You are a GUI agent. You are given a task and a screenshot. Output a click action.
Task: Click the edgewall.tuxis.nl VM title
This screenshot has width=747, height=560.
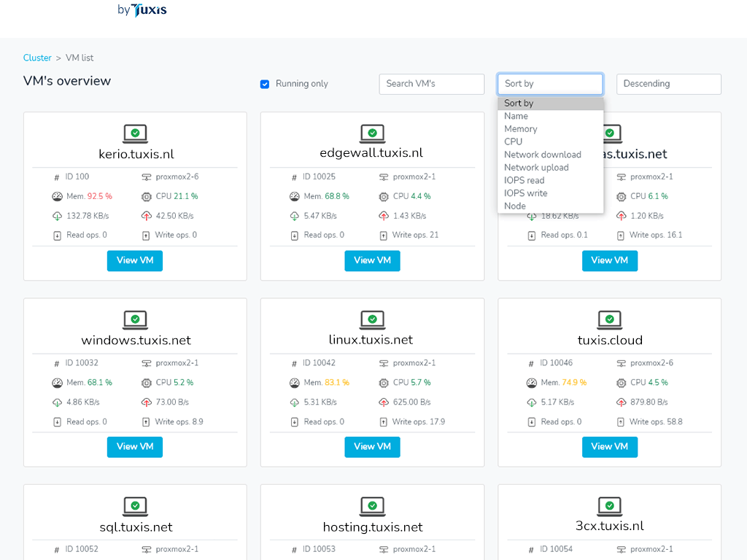[371, 153]
